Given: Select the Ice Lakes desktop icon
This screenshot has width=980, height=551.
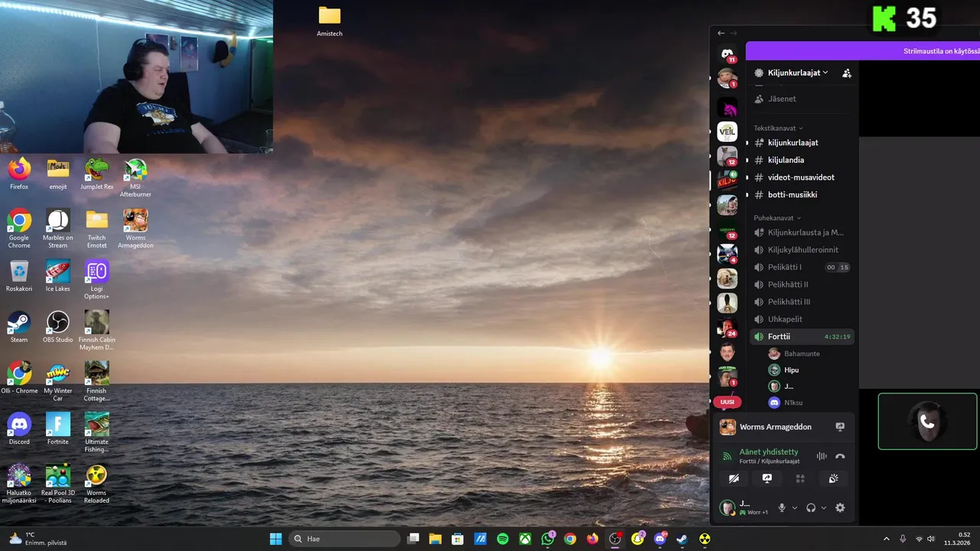Looking at the screenshot, I should pyautogui.click(x=58, y=275).
